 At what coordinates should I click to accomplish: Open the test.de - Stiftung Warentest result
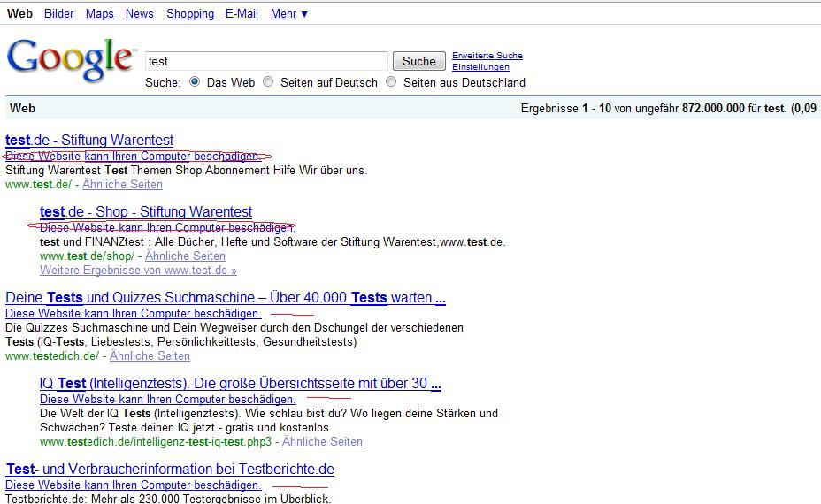89,141
